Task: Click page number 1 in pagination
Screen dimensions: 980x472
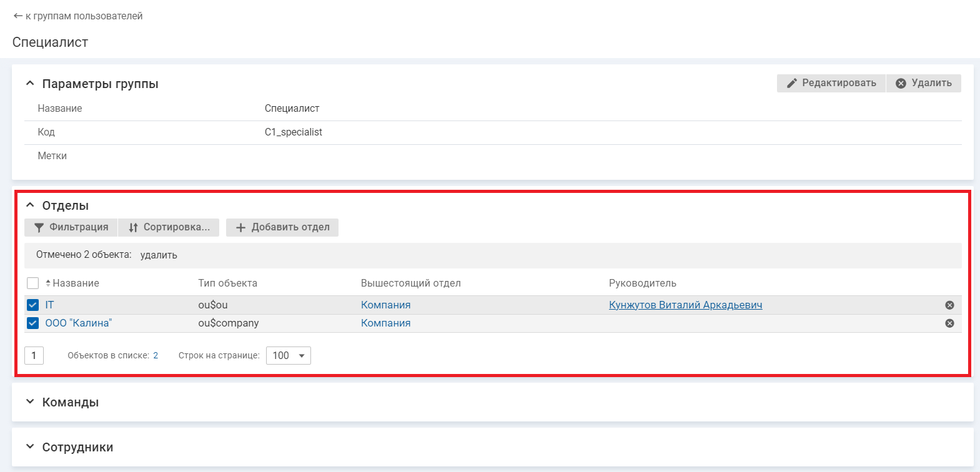Action: tap(34, 356)
